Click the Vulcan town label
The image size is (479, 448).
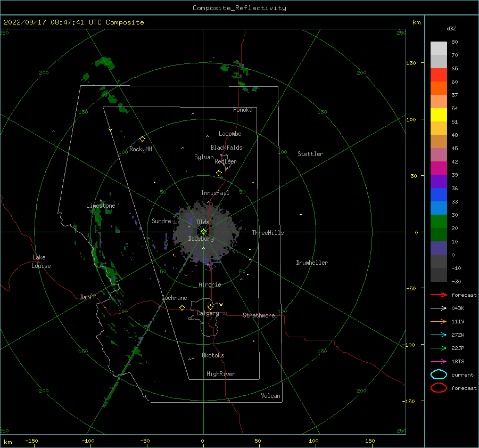[271, 396]
